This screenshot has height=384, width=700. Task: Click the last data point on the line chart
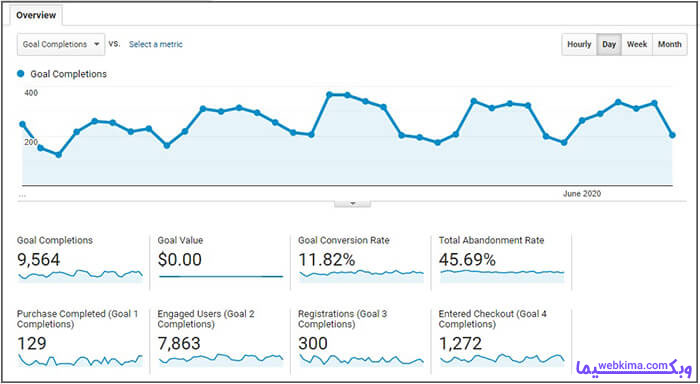click(672, 135)
